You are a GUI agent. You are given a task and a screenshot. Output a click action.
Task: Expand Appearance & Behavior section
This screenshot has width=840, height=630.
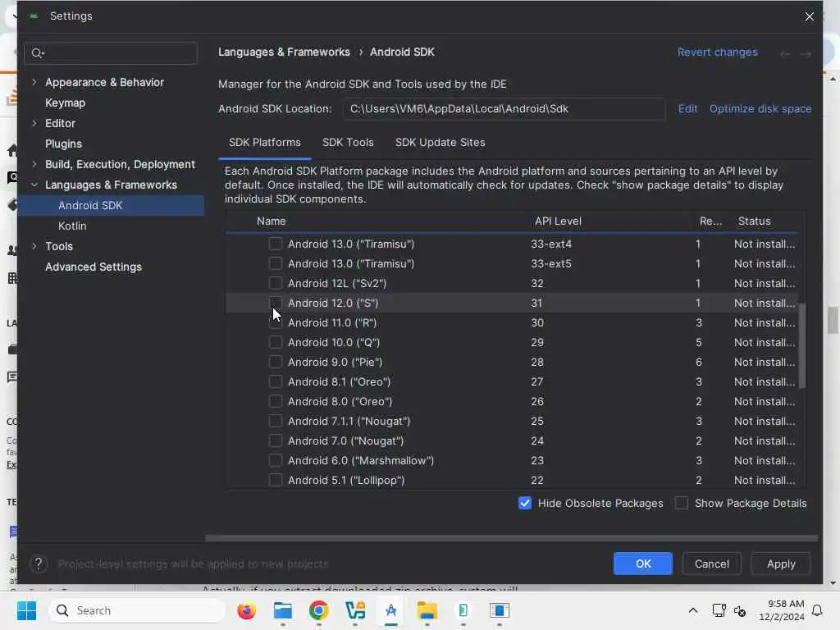(x=34, y=82)
